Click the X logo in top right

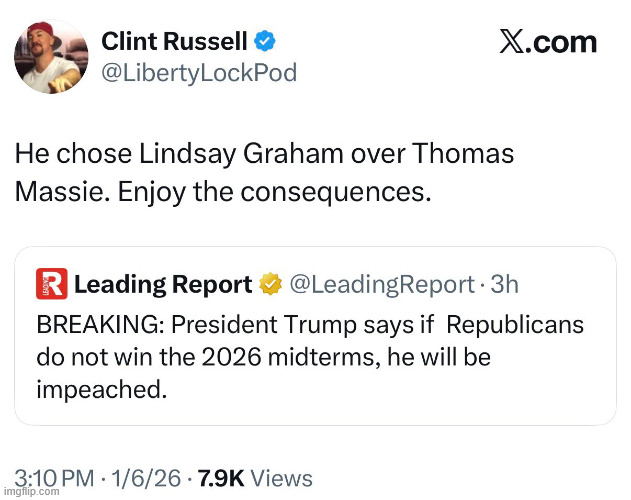[511, 42]
